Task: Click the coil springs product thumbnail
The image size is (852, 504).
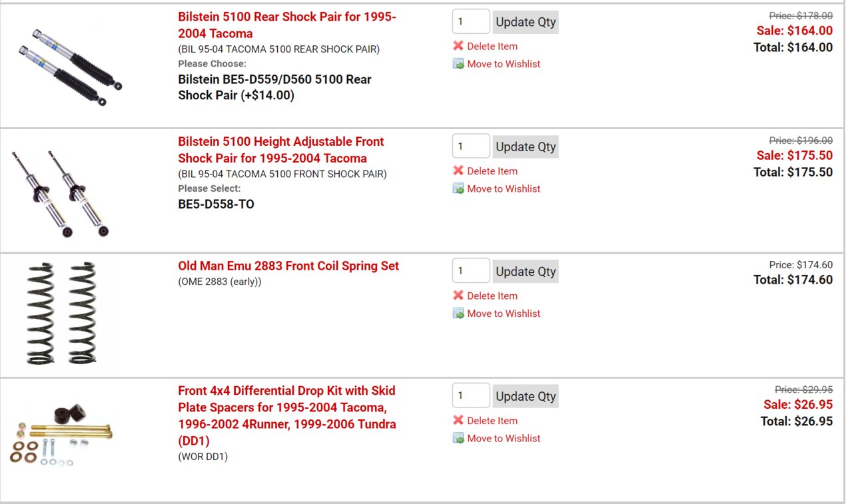Action: [62, 313]
